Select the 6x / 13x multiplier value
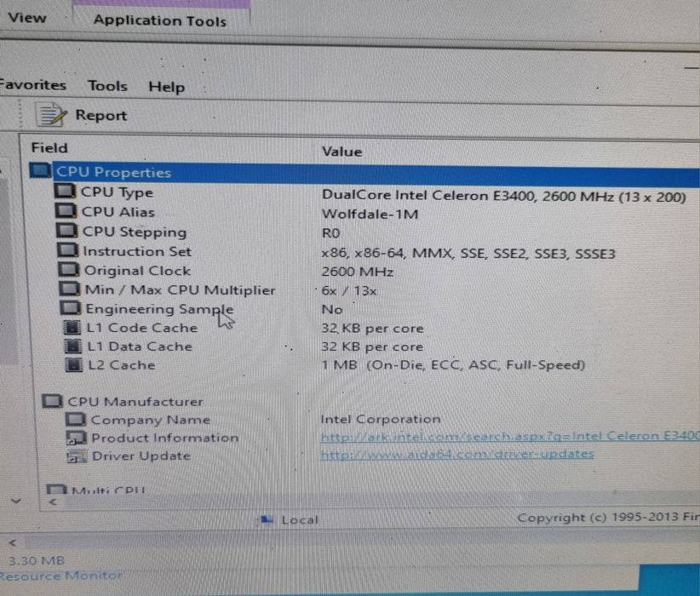Viewport: 700px width, 596px height. [349, 290]
